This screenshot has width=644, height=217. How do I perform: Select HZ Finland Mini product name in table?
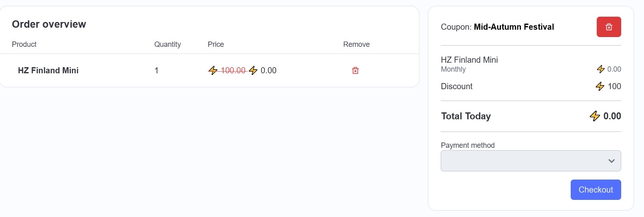[x=48, y=70]
